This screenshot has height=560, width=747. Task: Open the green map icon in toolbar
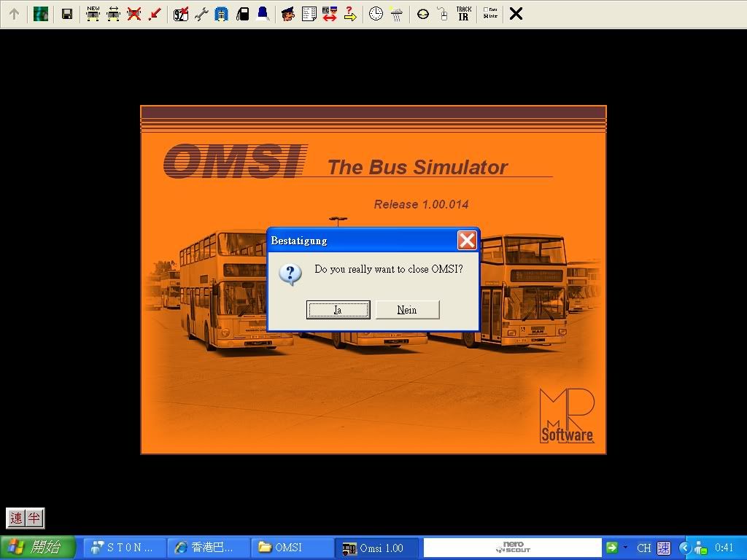41,15
